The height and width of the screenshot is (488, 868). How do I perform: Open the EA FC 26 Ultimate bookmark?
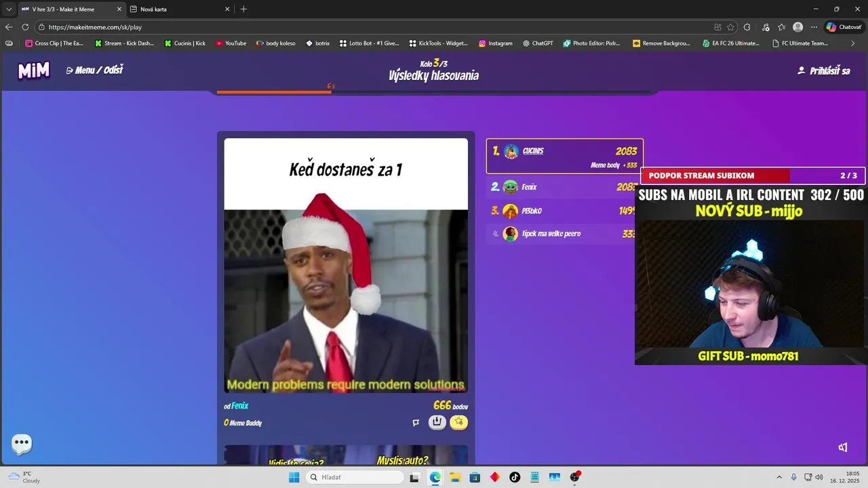(x=732, y=43)
